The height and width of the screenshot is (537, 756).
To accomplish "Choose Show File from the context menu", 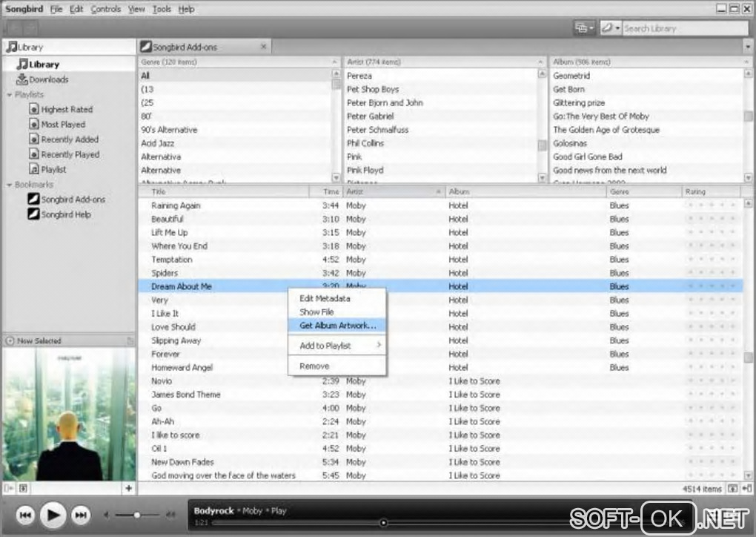I will pos(337,312).
